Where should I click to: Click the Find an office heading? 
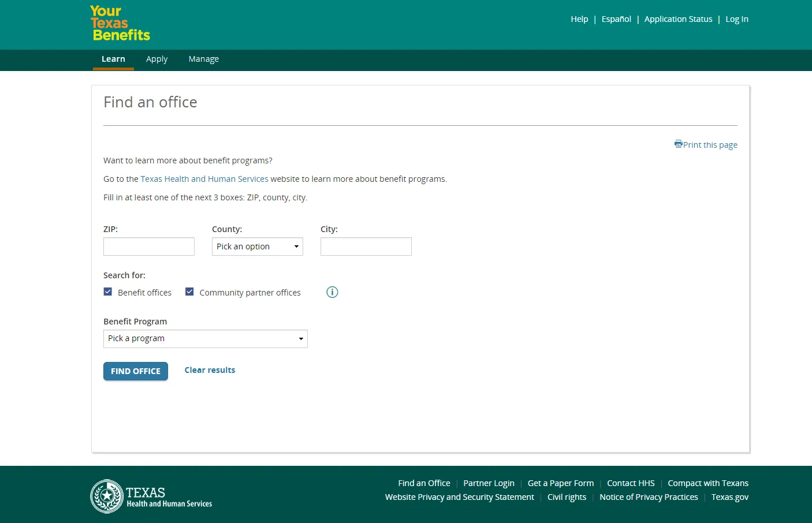pyautogui.click(x=150, y=102)
